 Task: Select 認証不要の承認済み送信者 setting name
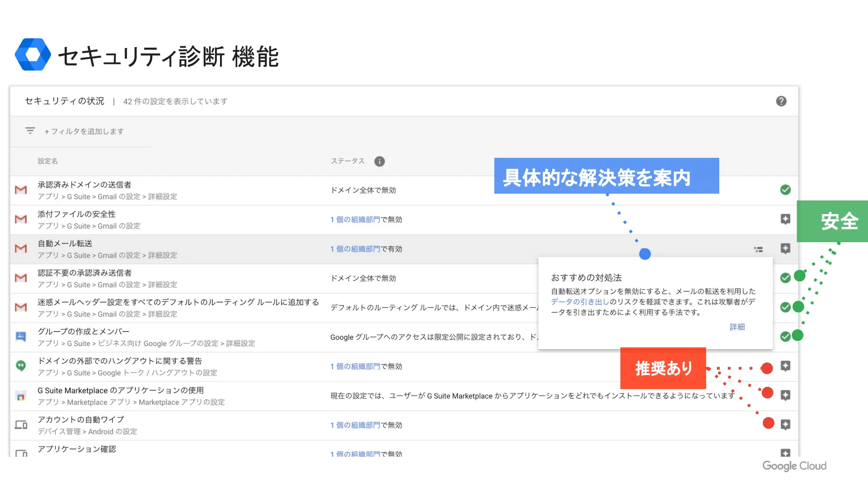click(84, 273)
